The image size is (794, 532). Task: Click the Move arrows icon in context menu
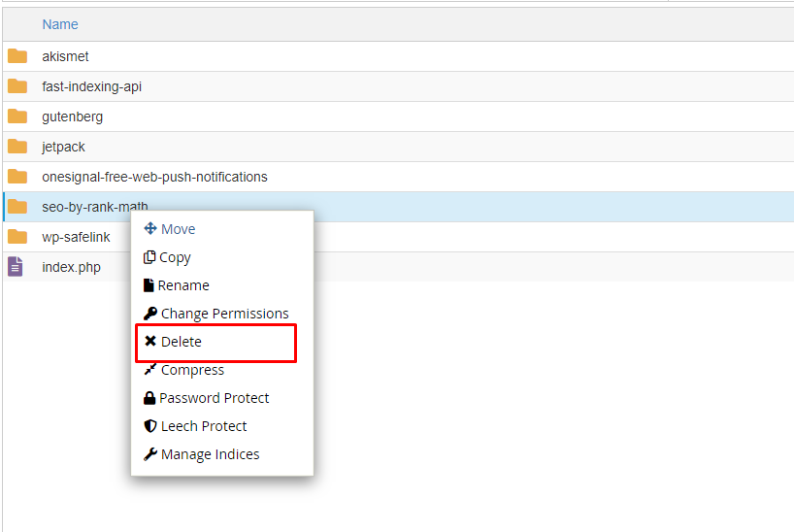(x=150, y=228)
